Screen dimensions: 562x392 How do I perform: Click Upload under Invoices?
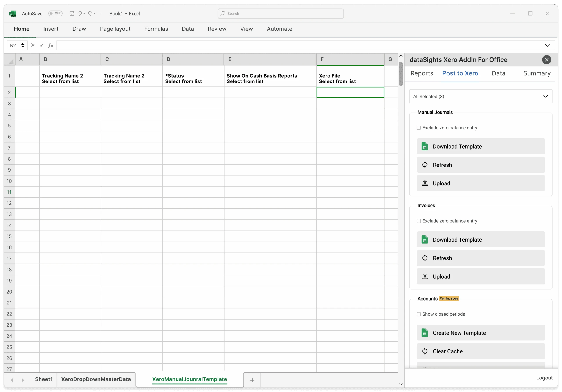tap(481, 277)
